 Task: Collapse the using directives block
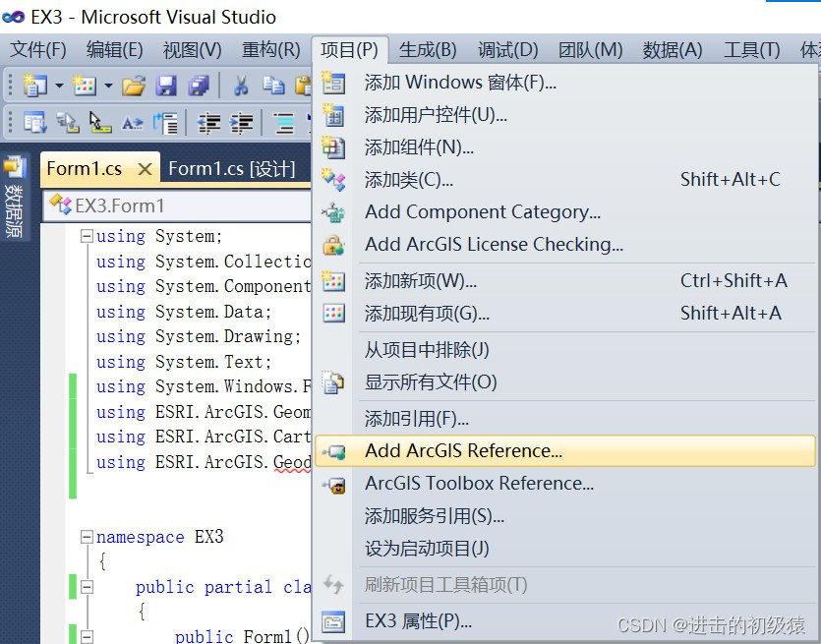[x=87, y=236]
